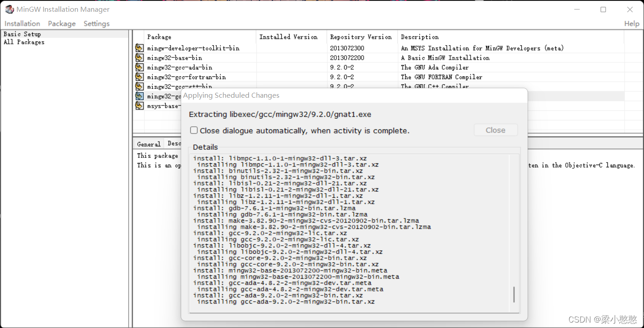Sort by Repository Version column header
Screen dimensions: 644x328
tap(362, 37)
